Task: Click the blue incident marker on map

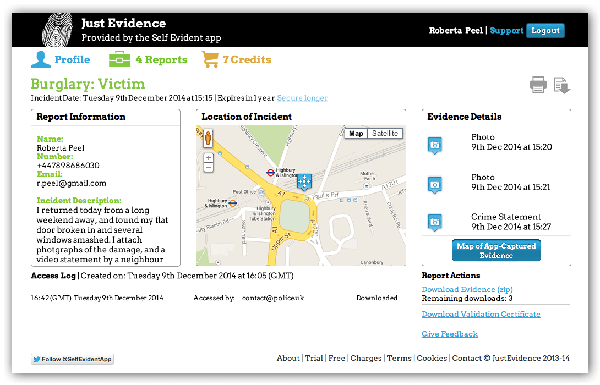Action: click(304, 181)
